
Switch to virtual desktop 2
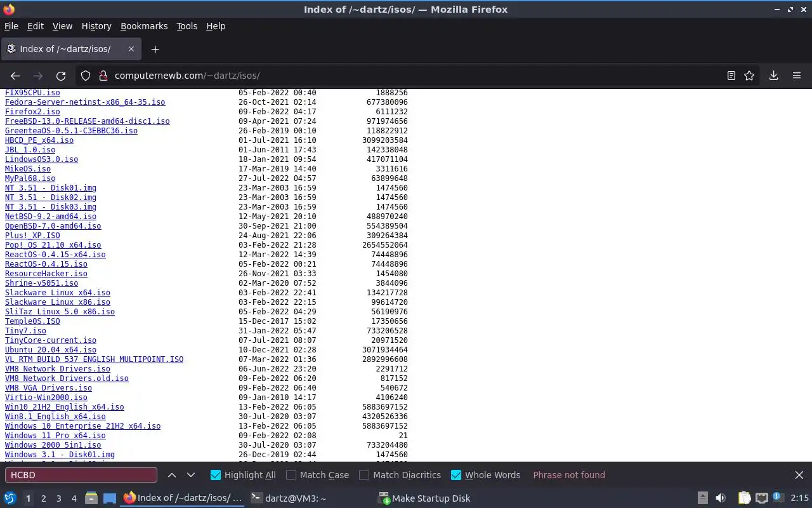[44, 498]
